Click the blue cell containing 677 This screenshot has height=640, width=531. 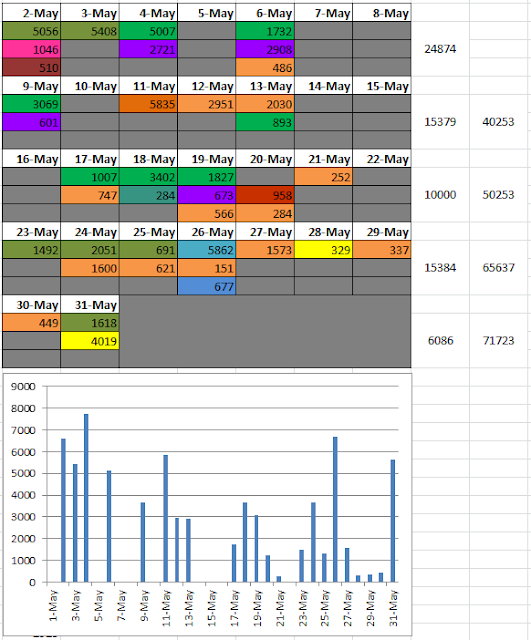point(207,286)
